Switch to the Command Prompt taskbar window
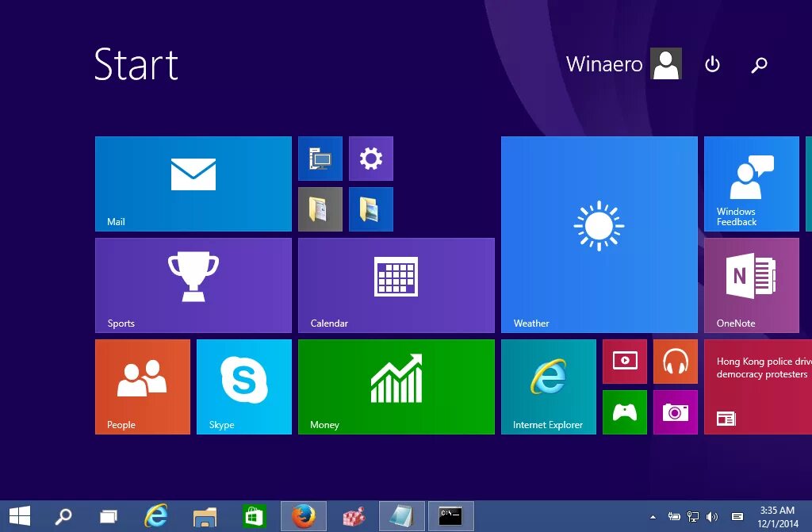Image resolution: width=812 pixels, height=532 pixels. pos(450,516)
